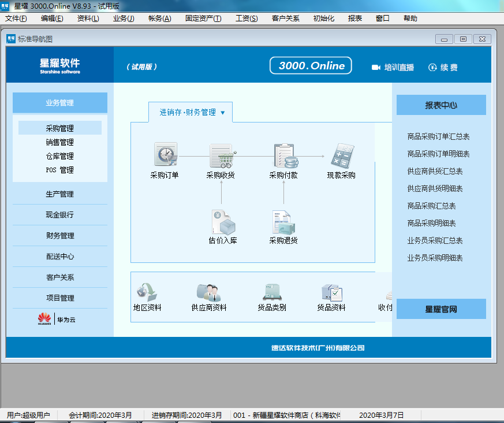This screenshot has height=423, width=504.
Task: Open report 商品采购汇总表
Action: coord(431,206)
